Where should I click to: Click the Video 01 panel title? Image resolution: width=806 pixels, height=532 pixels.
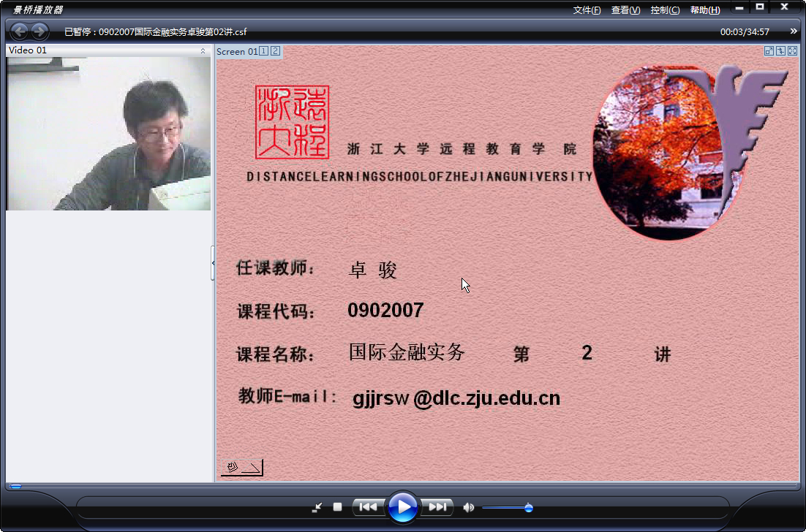(x=28, y=50)
